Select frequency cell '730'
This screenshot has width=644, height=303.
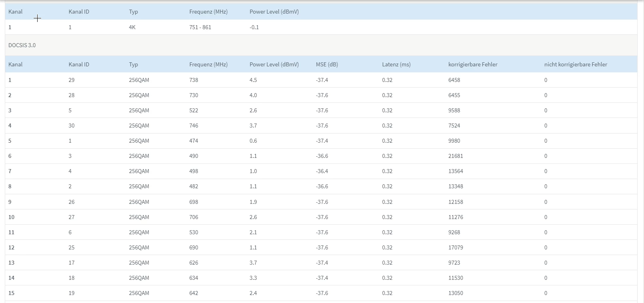tap(194, 95)
